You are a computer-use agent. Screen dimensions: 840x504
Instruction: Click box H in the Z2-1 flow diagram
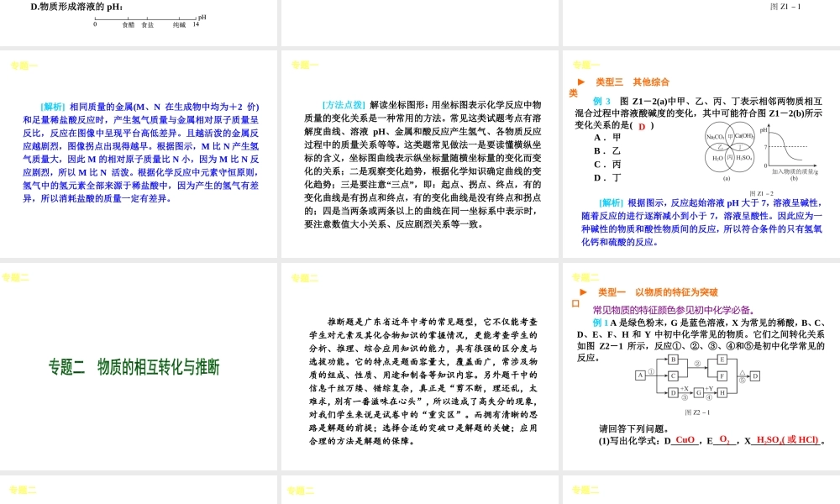point(722,392)
